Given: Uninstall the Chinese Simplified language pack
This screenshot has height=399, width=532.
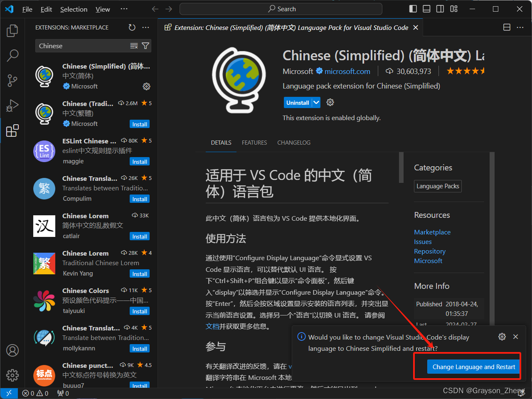Looking at the screenshot, I should click(298, 102).
